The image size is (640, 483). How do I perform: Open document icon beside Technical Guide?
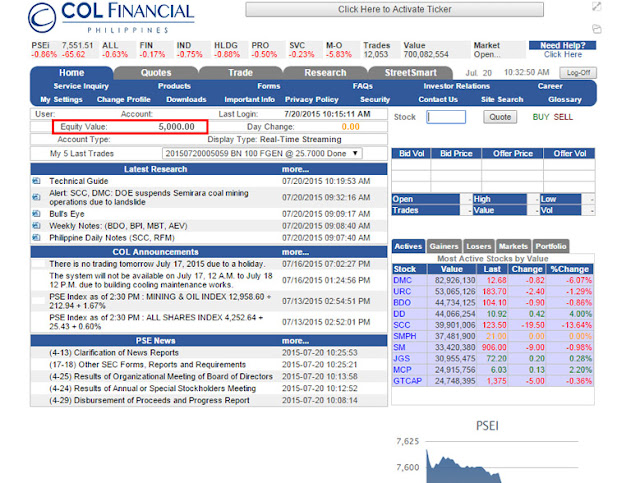(x=36, y=181)
